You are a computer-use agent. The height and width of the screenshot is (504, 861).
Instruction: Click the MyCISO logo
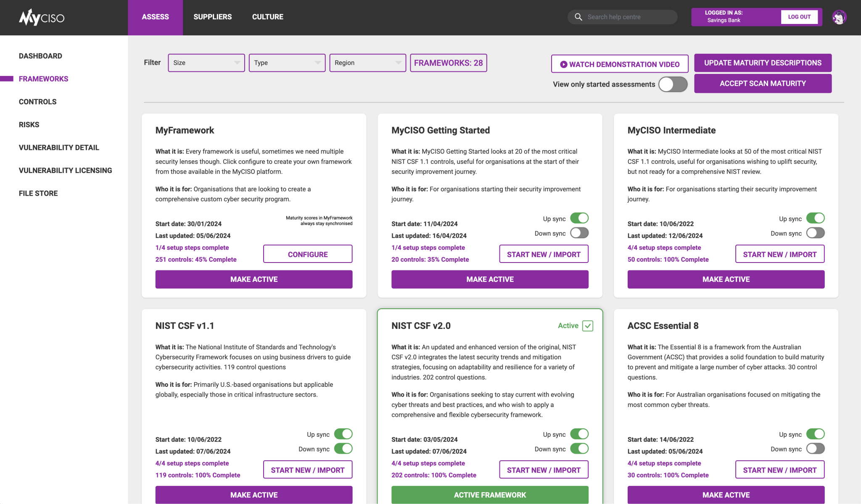pyautogui.click(x=42, y=17)
